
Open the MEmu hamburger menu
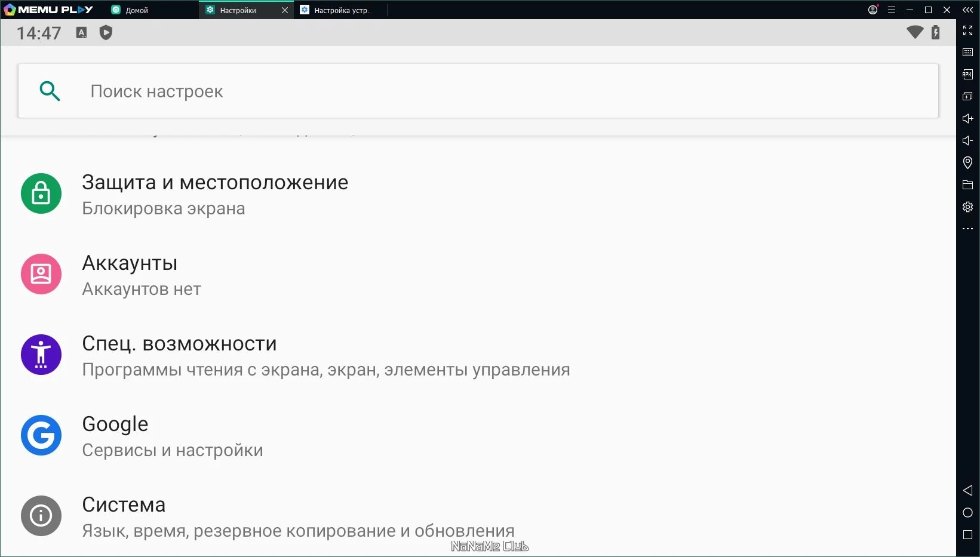click(x=892, y=10)
